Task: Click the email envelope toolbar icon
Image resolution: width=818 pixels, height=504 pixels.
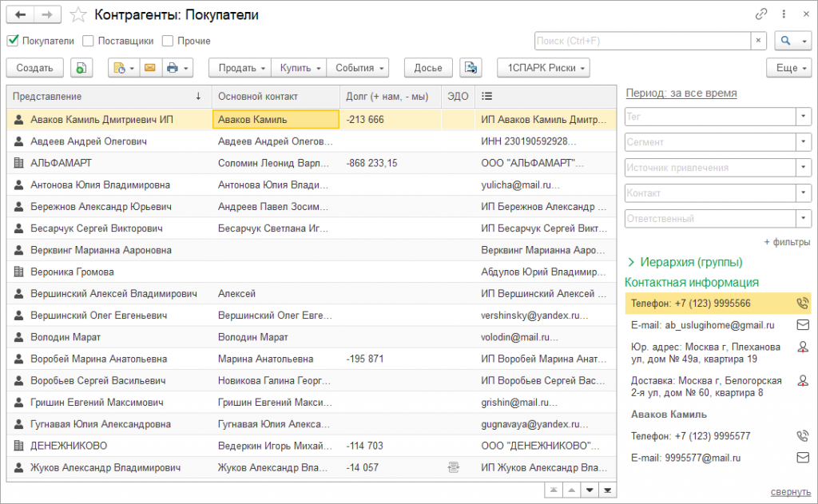Action: 149,68
